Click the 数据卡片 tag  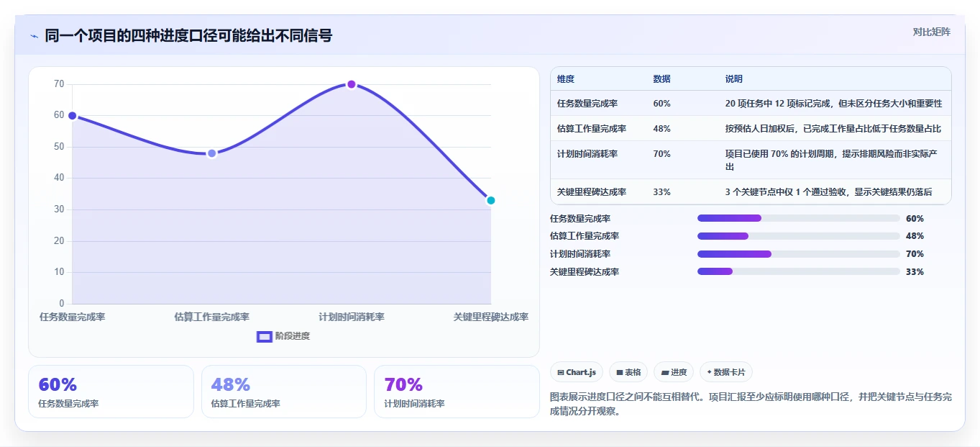(x=726, y=372)
